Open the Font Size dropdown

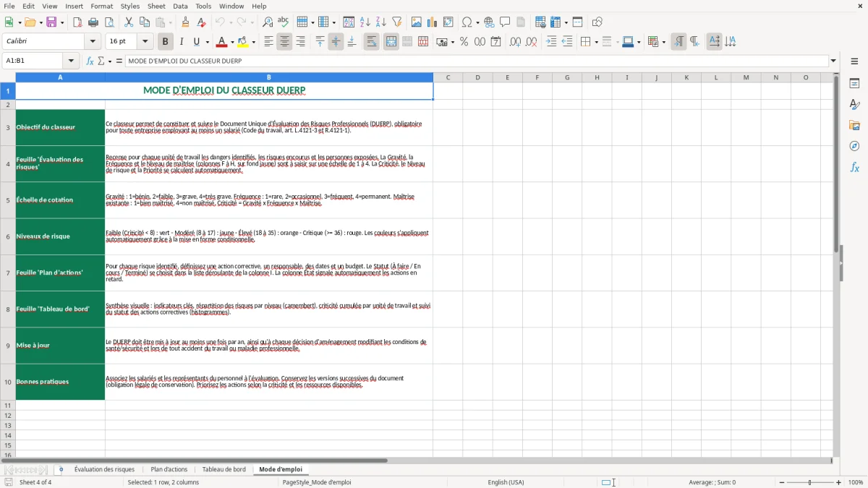coord(145,42)
